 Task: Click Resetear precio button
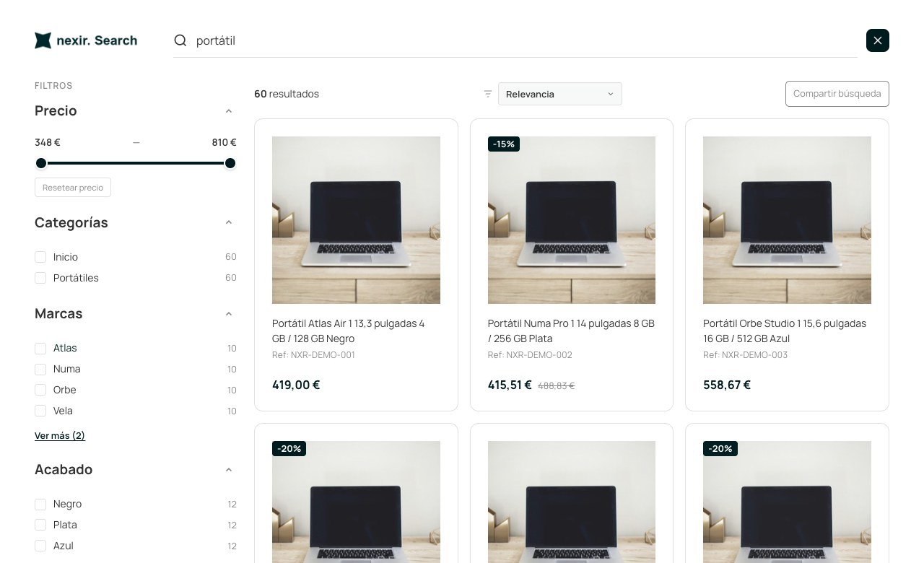pos(73,188)
